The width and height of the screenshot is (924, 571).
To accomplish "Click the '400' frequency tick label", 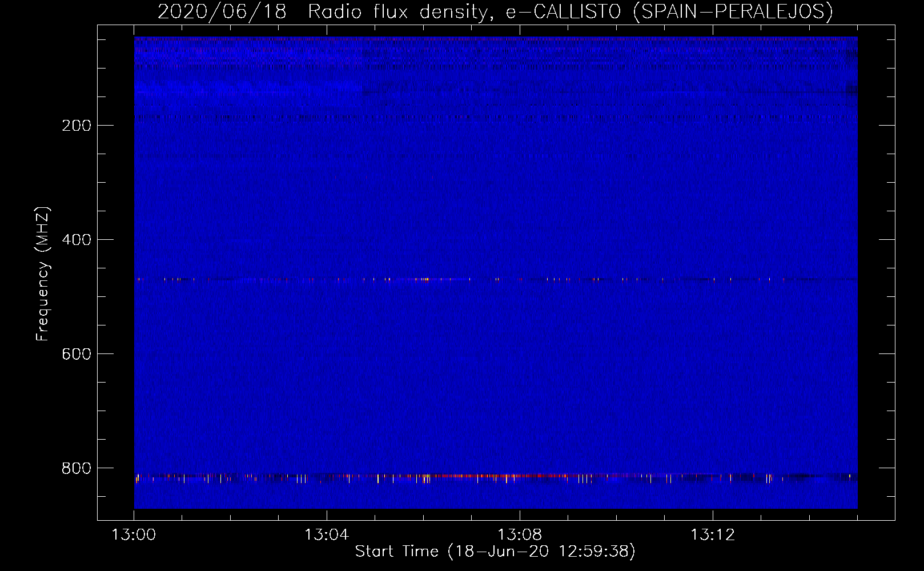I will (x=77, y=240).
